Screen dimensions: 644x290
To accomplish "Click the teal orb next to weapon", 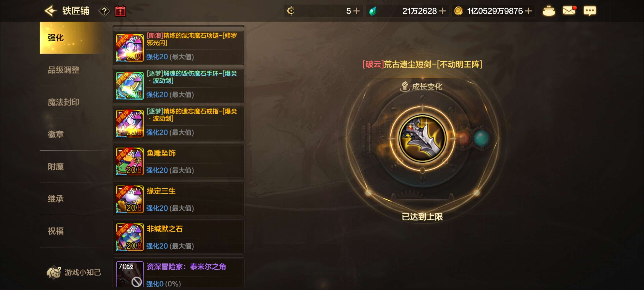I will [481, 138].
